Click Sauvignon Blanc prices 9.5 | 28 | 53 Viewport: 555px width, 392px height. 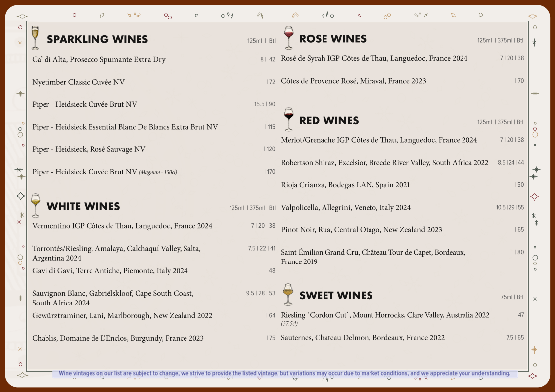261,293
